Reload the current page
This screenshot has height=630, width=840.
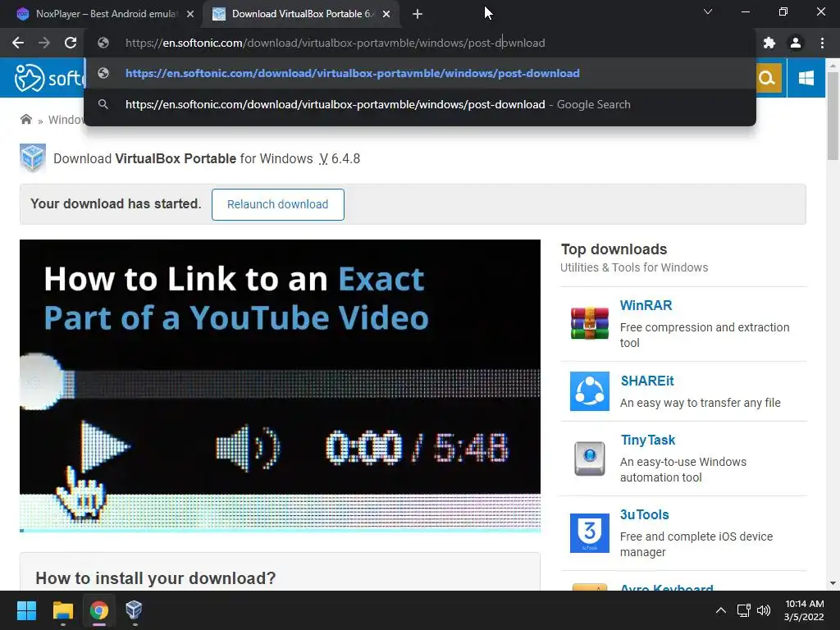coord(71,43)
